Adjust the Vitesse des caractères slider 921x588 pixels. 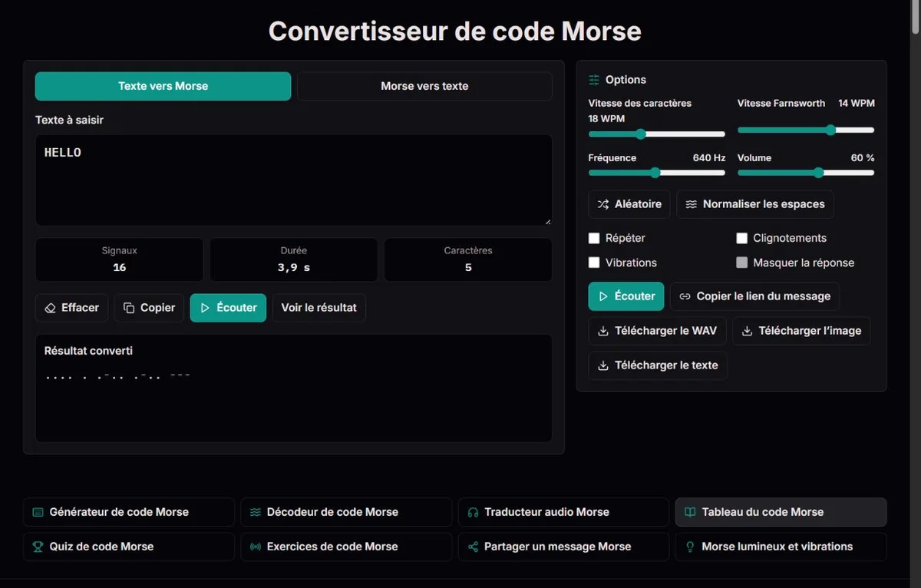[657, 134]
